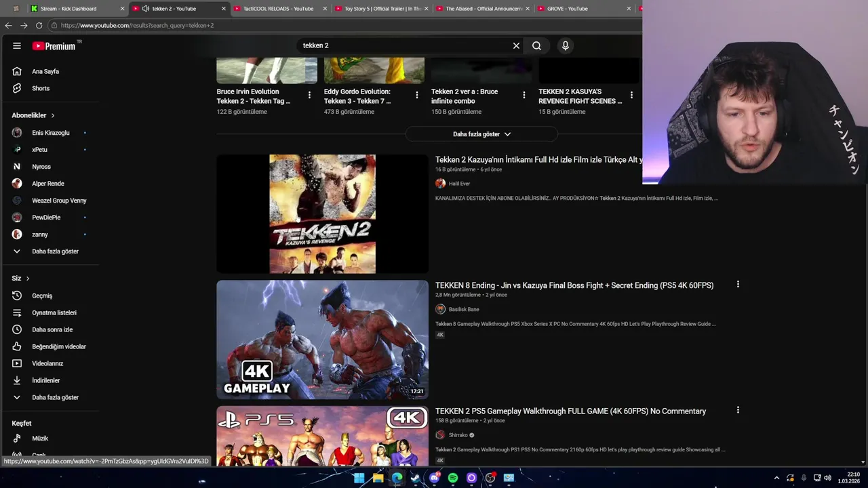Go back in the browser
868x488 pixels.
pyautogui.click(x=8, y=25)
